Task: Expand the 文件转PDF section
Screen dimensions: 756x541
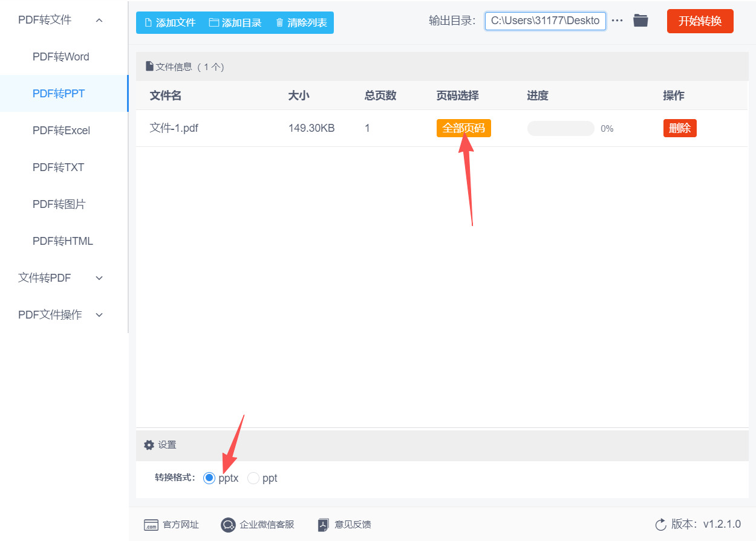Action: pos(99,278)
